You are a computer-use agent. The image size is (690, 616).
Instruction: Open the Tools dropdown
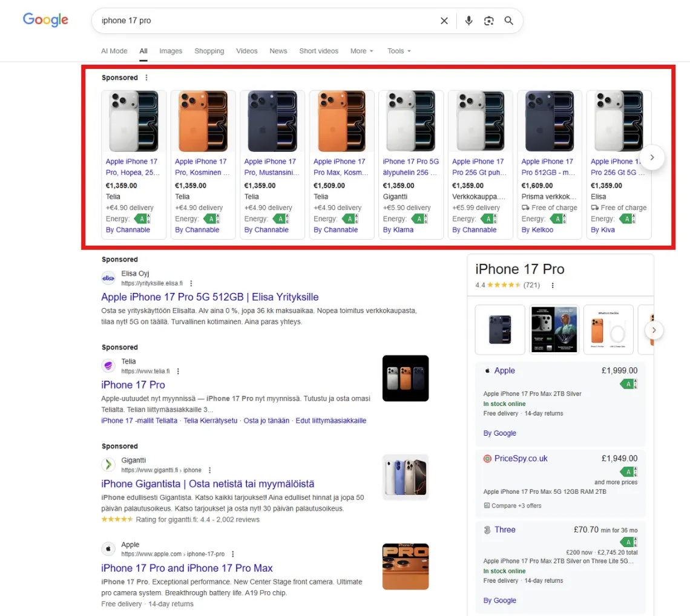click(399, 51)
